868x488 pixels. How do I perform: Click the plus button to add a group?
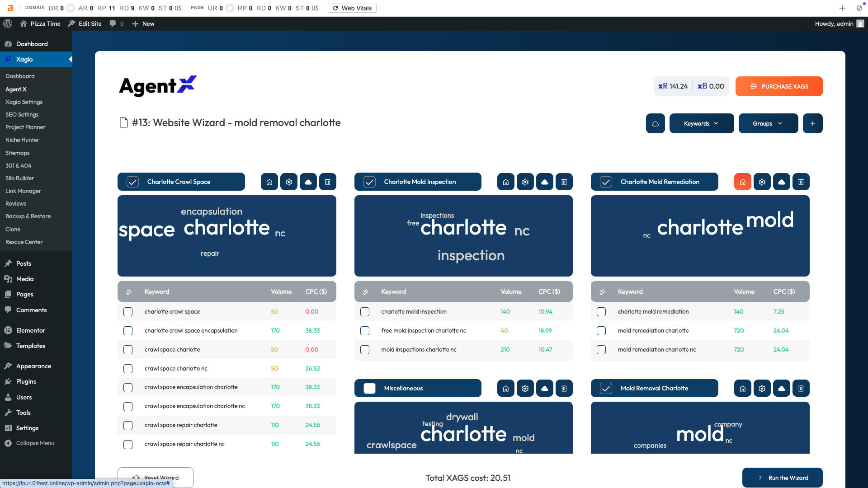tap(813, 123)
